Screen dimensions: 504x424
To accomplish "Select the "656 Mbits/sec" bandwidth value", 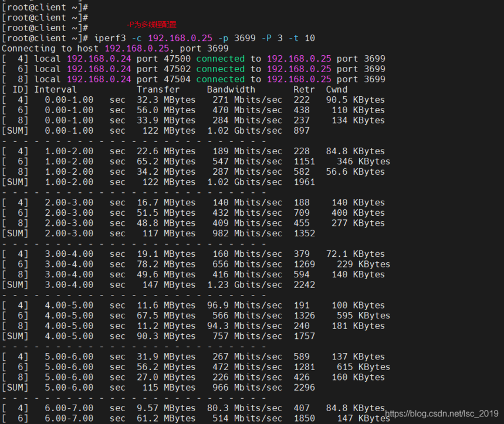I will click(x=247, y=264).
